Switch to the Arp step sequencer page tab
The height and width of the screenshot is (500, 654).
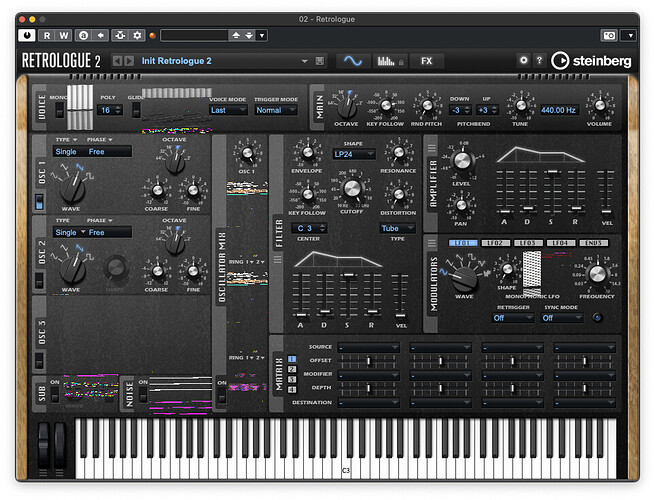[x=389, y=61]
